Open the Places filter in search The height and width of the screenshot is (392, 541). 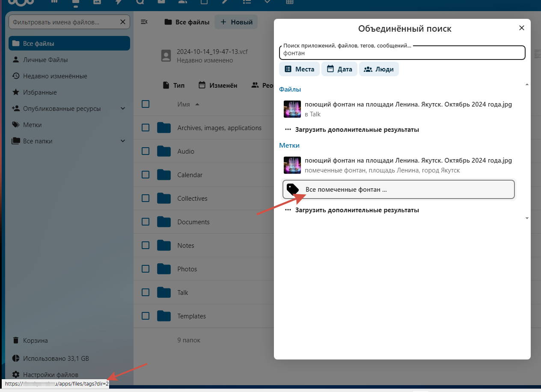(x=299, y=69)
